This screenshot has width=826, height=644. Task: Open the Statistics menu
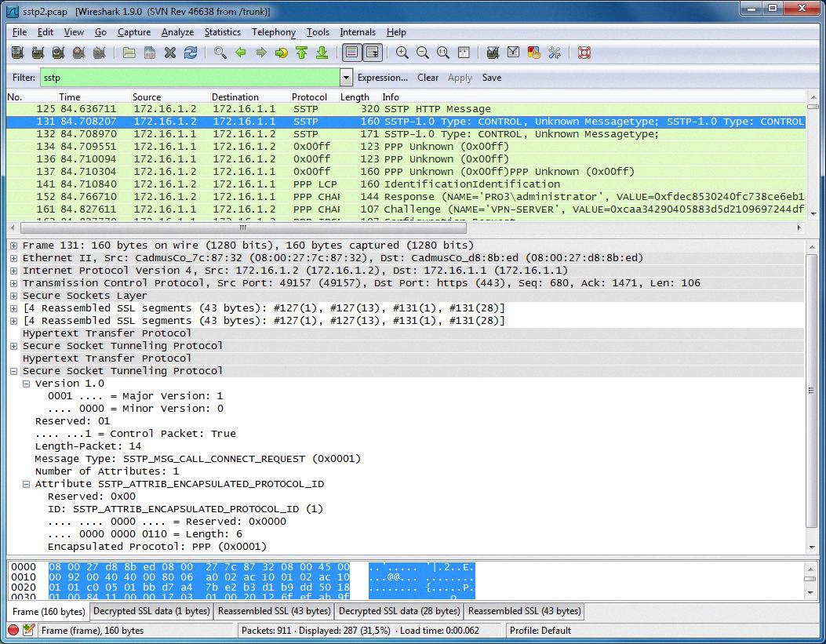[x=222, y=32]
